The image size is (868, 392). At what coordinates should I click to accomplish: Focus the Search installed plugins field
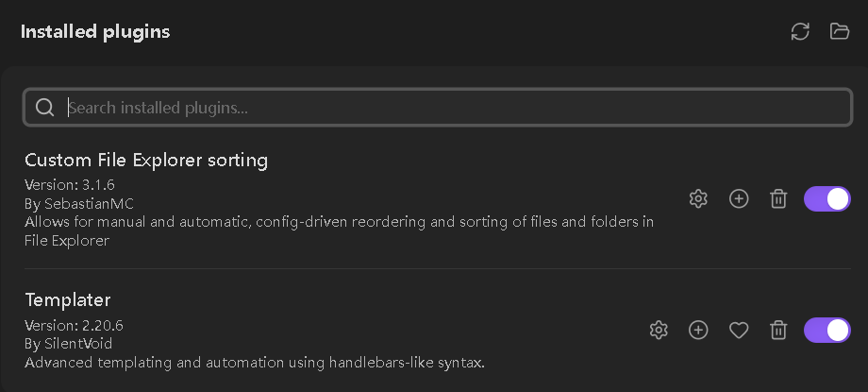(438, 108)
